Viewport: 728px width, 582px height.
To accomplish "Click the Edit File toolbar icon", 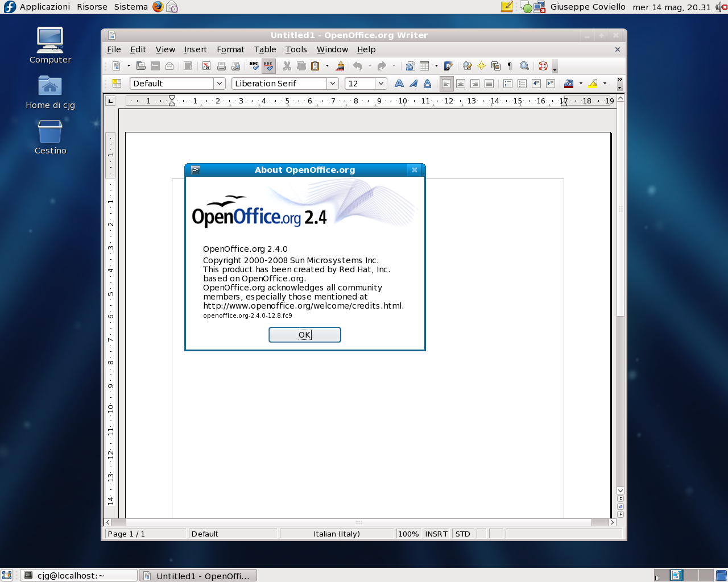I will click(188, 66).
